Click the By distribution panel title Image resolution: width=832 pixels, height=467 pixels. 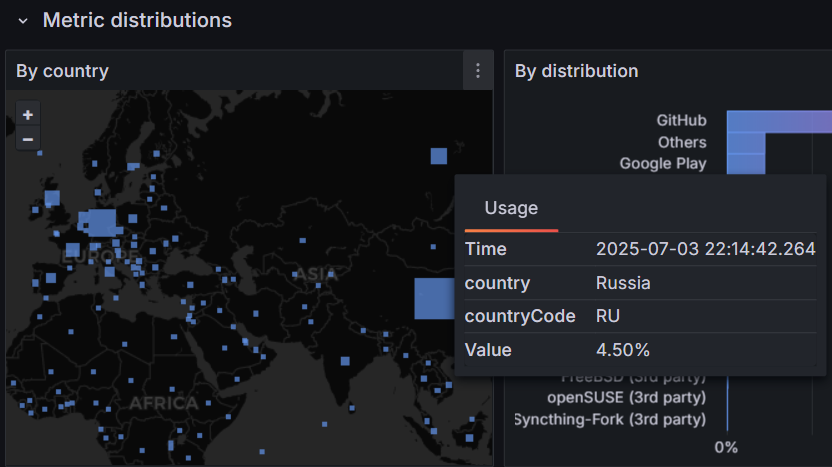coord(576,71)
